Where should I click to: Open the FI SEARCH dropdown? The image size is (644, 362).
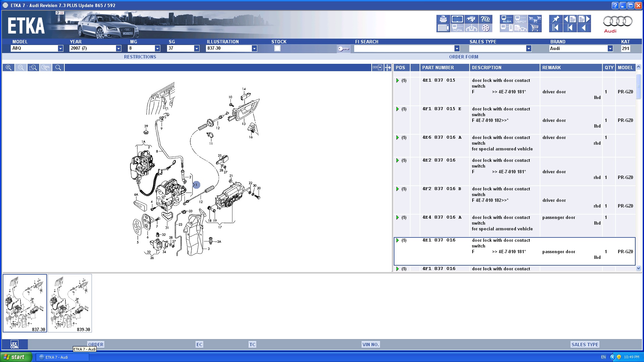click(457, 48)
